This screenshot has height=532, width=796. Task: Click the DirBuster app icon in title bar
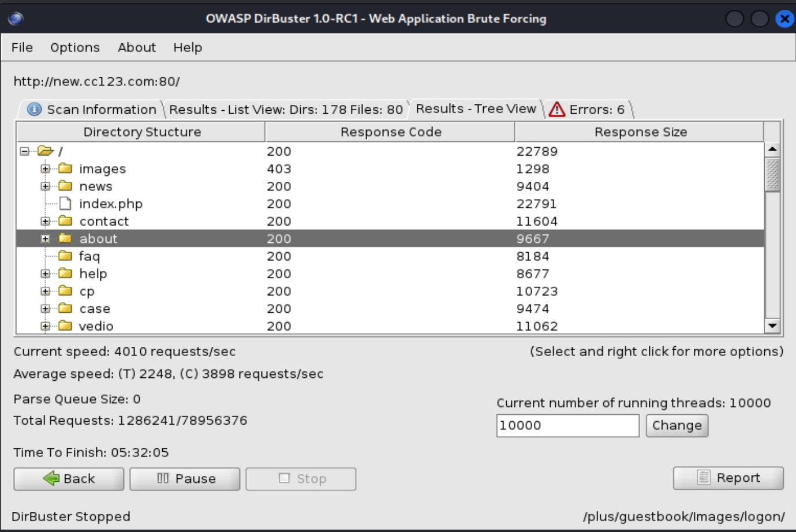(x=16, y=18)
